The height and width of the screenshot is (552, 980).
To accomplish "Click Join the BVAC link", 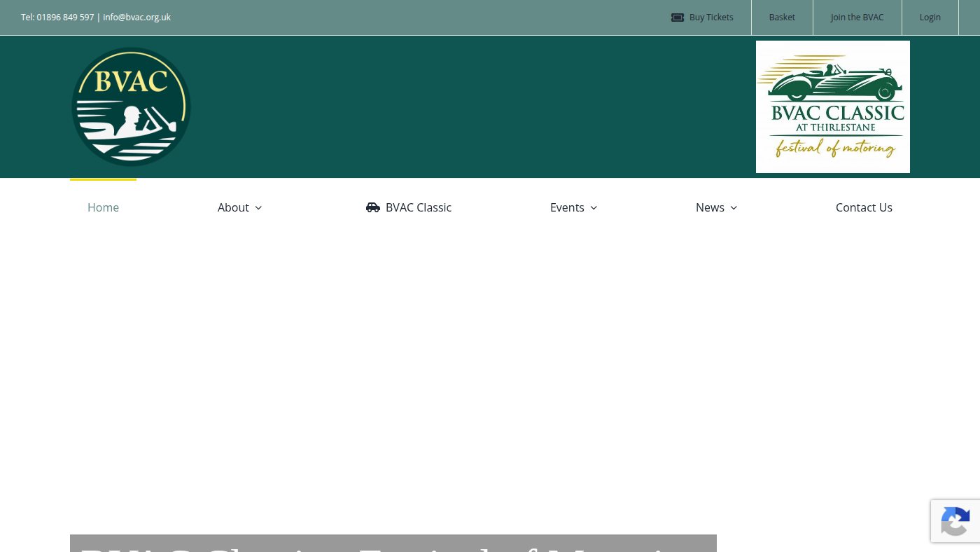I will pos(857,18).
